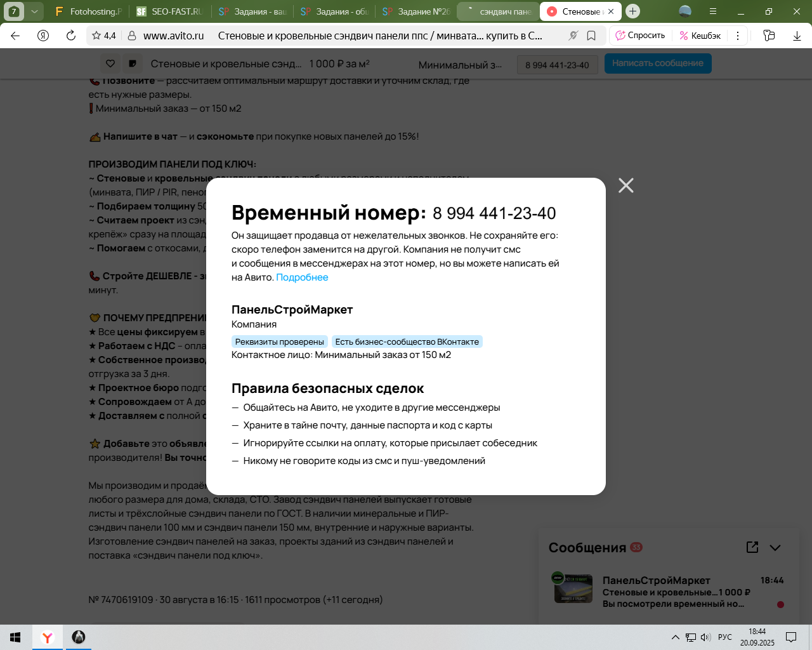
Task: Toggle bookmark for this page
Action: pyautogui.click(x=591, y=36)
